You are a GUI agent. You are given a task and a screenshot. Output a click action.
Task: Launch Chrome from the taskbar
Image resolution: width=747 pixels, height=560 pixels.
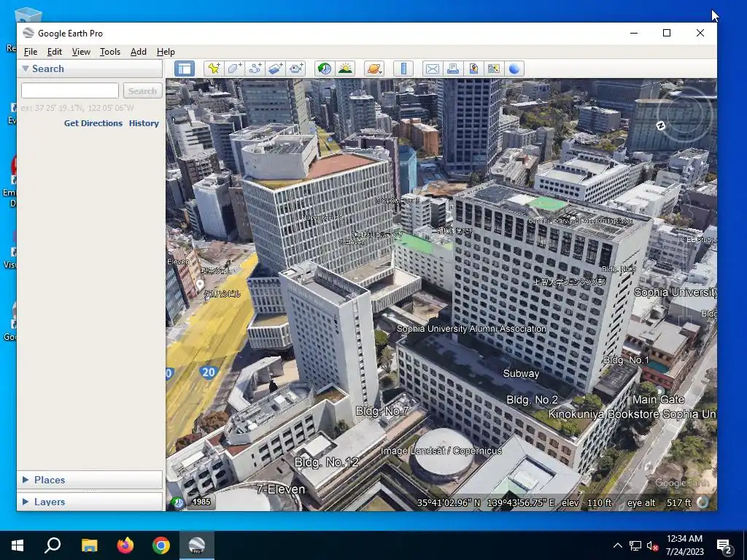click(161, 545)
